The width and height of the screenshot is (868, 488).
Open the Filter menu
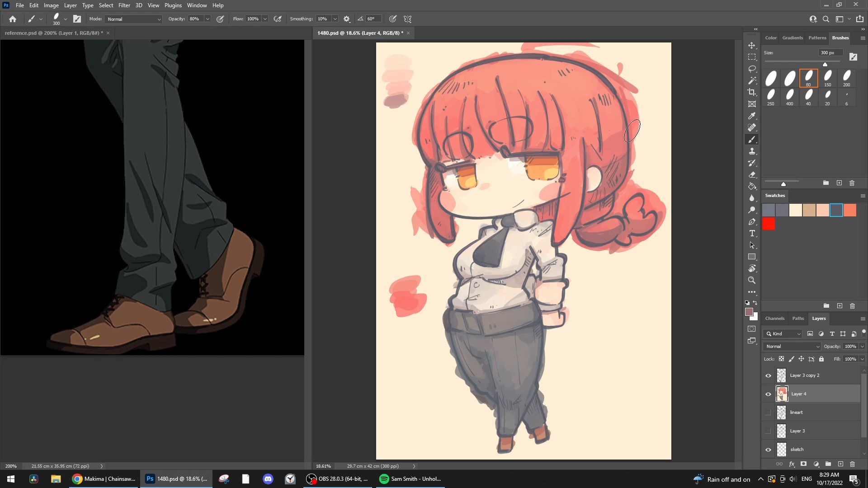tap(124, 5)
